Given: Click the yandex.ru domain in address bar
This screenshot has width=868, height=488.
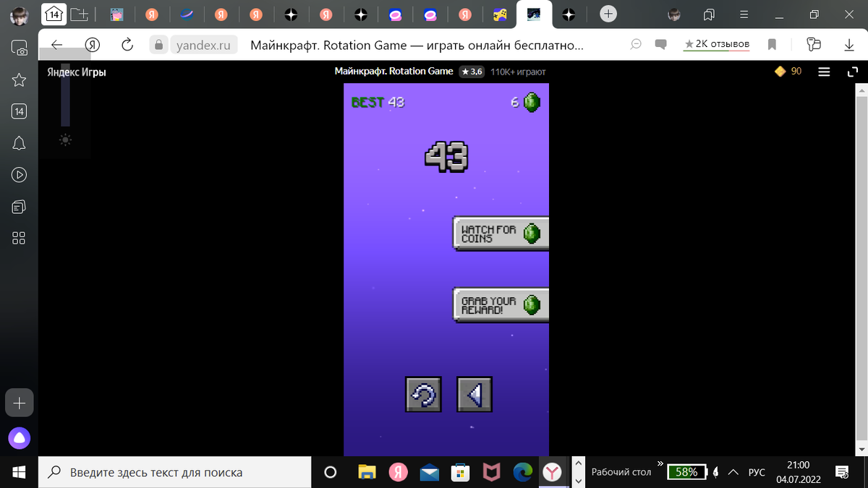Looking at the screenshot, I should [204, 45].
